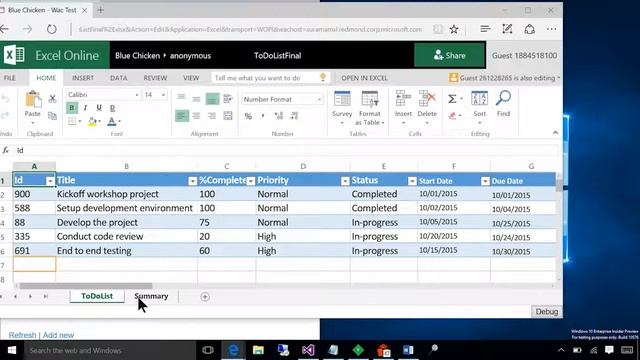This screenshot has width=640, height=360.
Task: Open File Explorer from the taskbar
Action: [x=258, y=350]
